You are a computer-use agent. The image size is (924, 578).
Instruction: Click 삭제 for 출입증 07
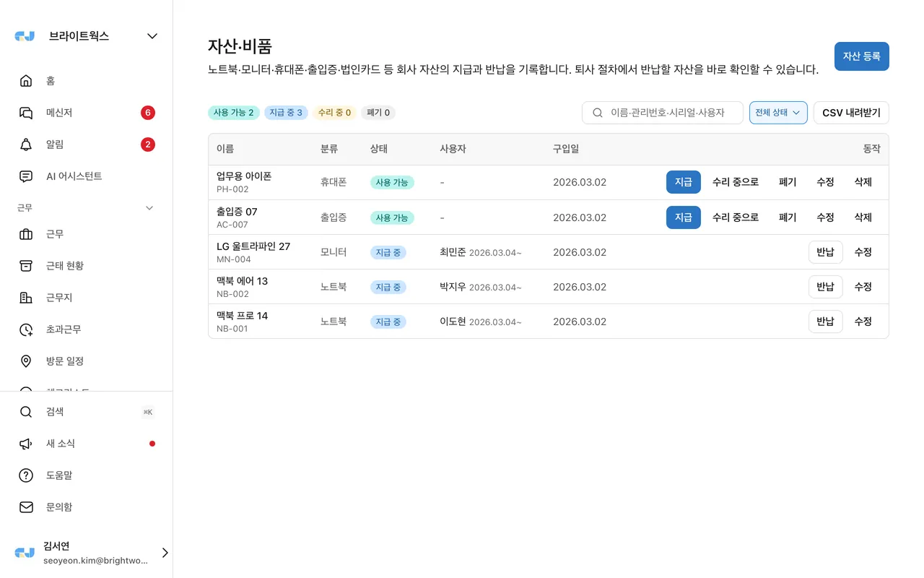click(x=863, y=217)
